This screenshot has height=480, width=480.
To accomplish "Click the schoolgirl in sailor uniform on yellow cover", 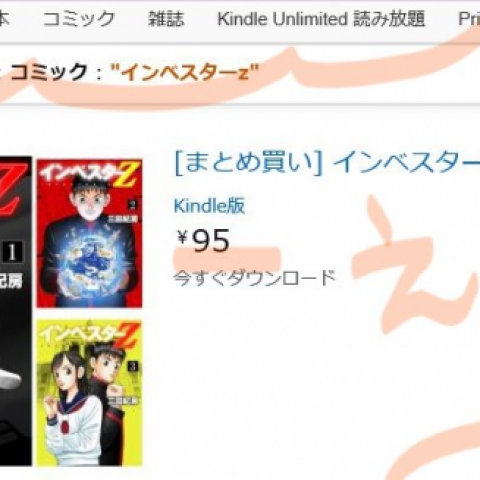I will click(72, 408).
